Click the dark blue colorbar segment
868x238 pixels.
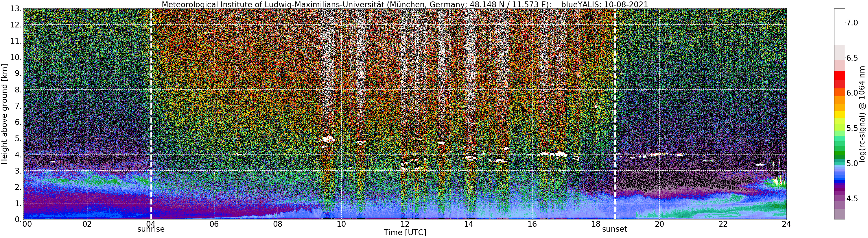tap(839, 181)
